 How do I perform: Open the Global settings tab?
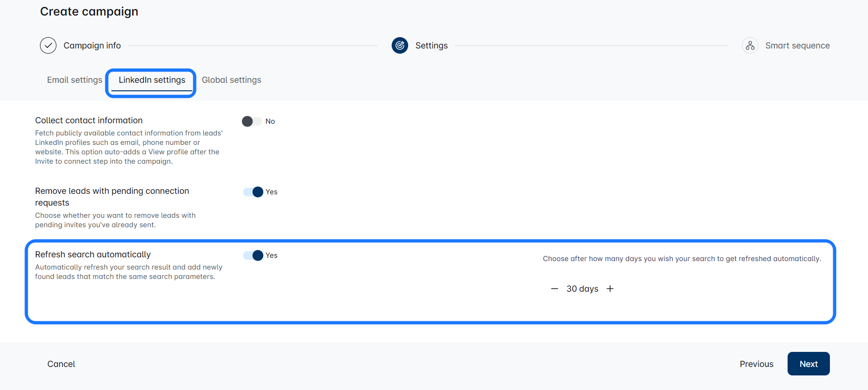231,80
